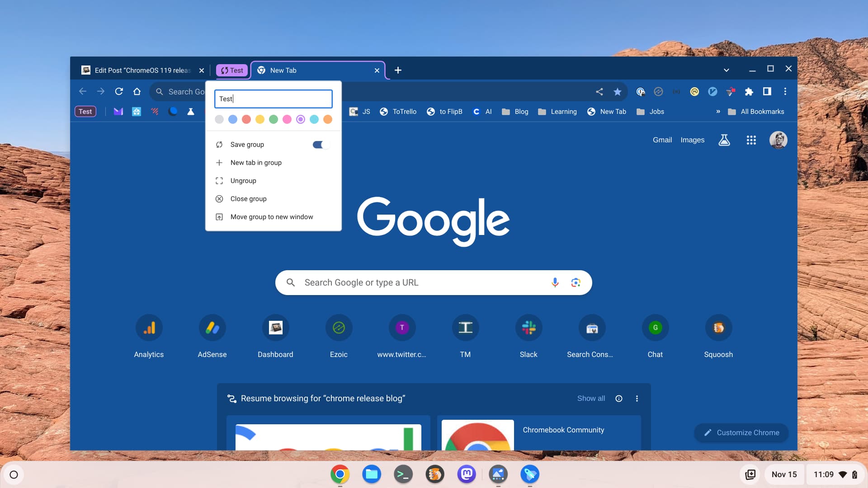The image size is (868, 488).
Task: Launch Files app from the shelf
Action: pyautogui.click(x=372, y=474)
